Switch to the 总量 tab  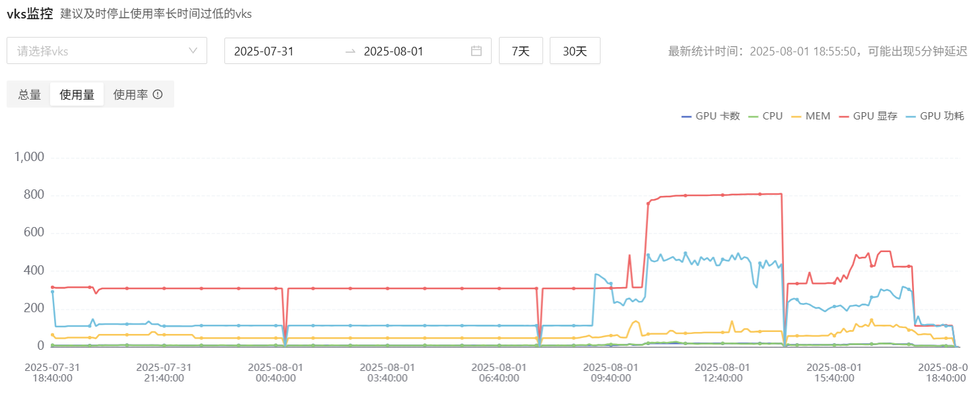point(29,94)
